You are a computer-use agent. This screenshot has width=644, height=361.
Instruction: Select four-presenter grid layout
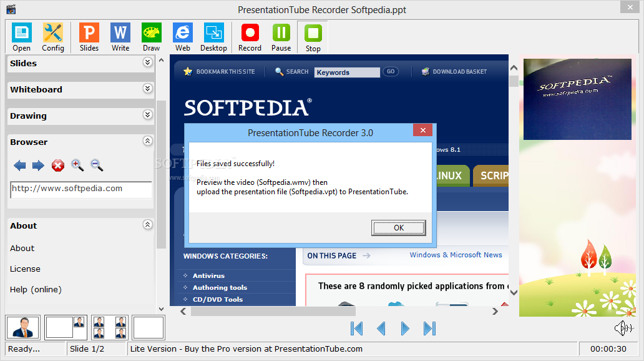click(110, 328)
